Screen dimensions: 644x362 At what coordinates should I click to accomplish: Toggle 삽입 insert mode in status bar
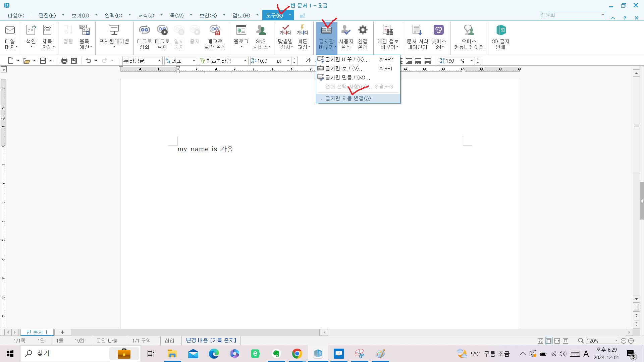coord(169,341)
